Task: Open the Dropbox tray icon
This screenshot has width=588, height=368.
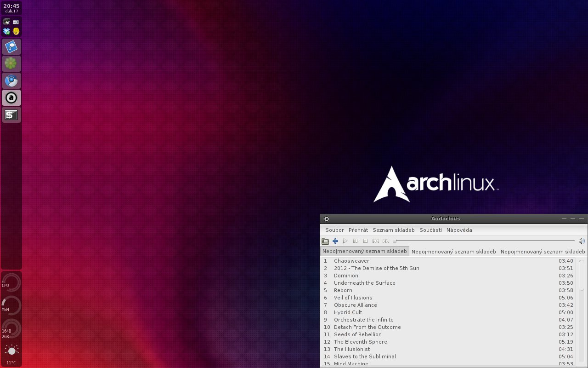Action: [6, 31]
